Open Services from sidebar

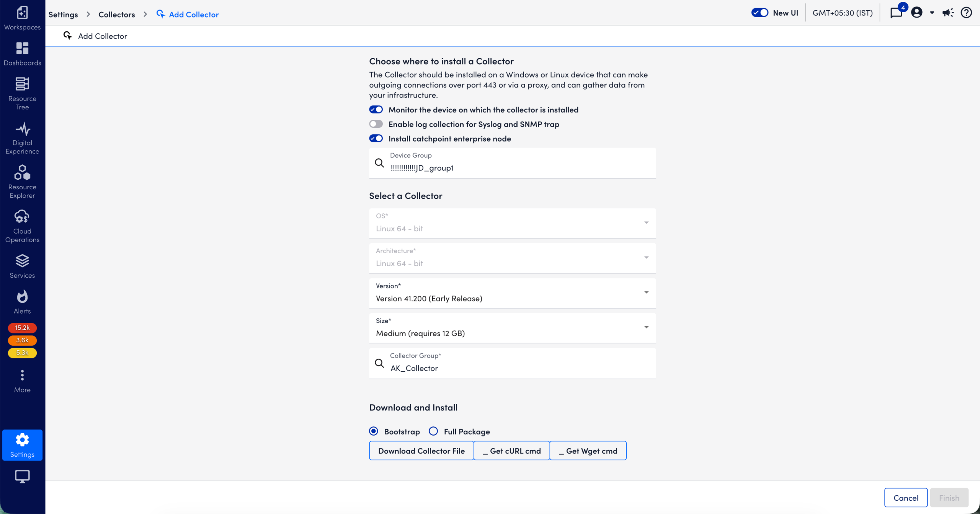(x=22, y=267)
